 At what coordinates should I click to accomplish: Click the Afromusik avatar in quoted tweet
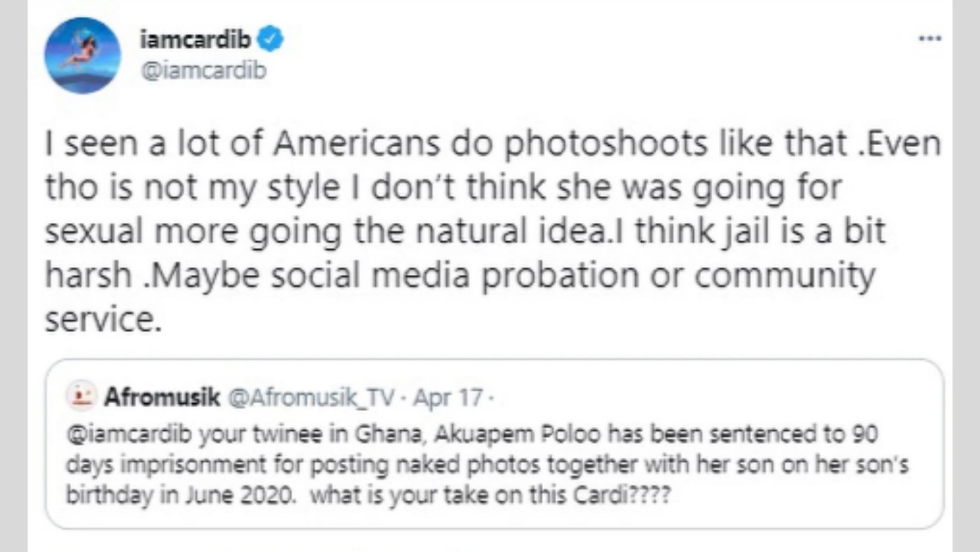pyautogui.click(x=81, y=396)
